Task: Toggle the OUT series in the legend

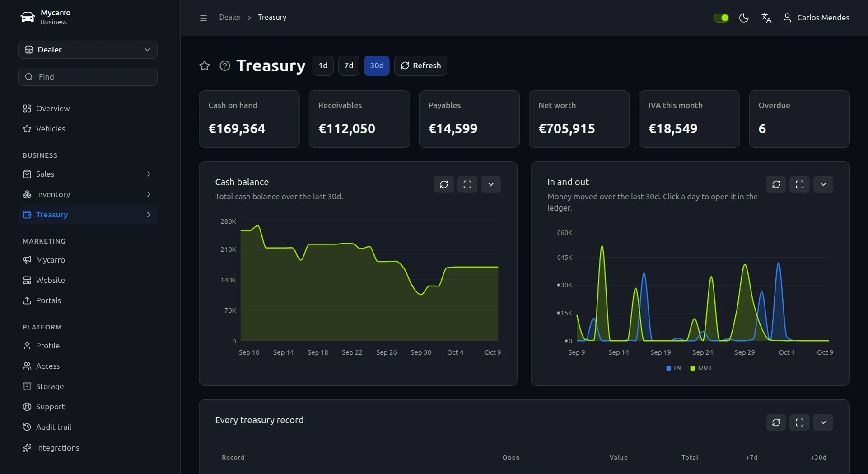Action: click(701, 368)
